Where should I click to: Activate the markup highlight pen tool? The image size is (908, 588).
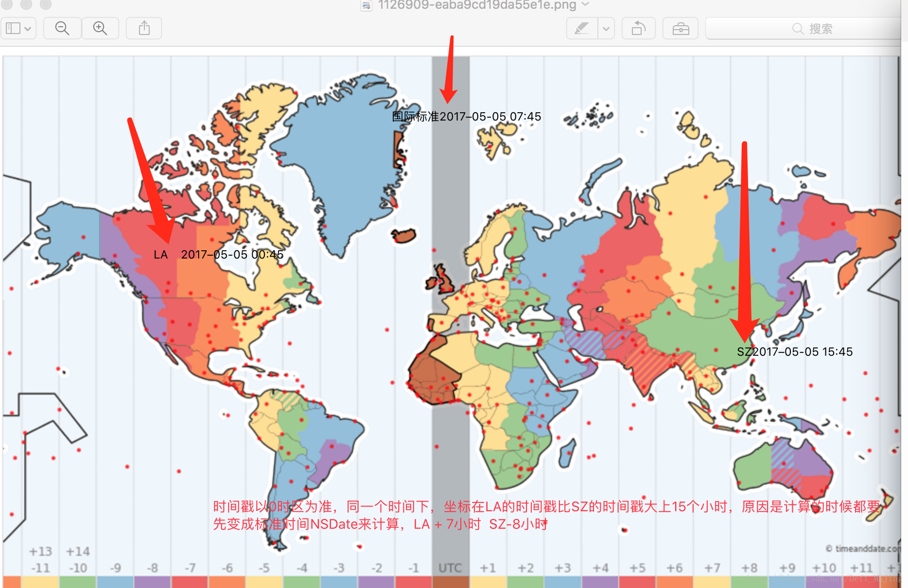point(582,29)
